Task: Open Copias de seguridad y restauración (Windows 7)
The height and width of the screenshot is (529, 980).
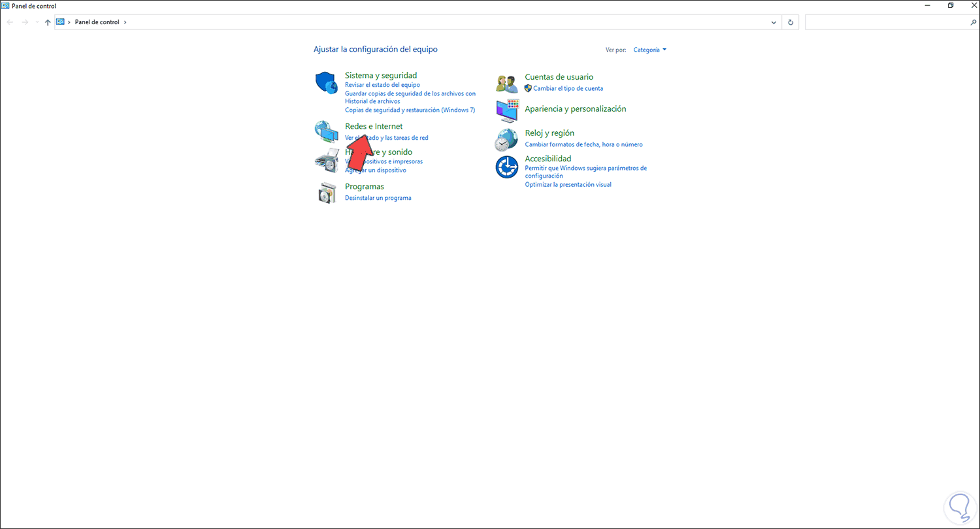Action: tap(410, 110)
